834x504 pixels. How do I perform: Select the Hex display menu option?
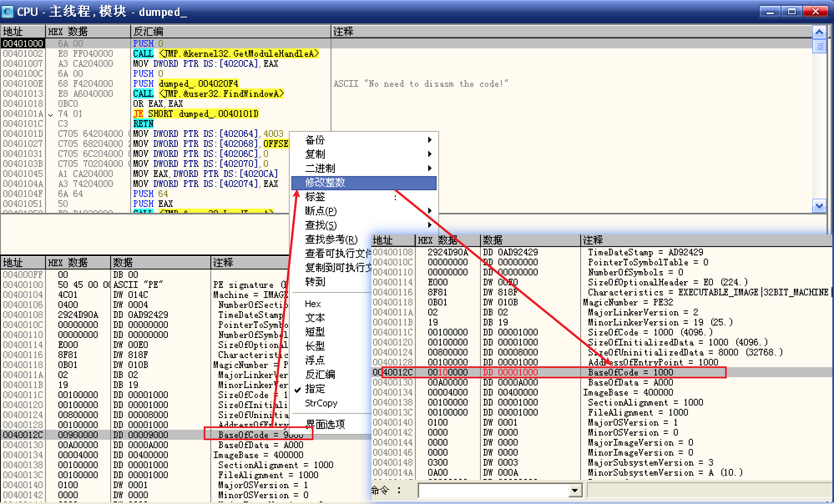click(313, 304)
